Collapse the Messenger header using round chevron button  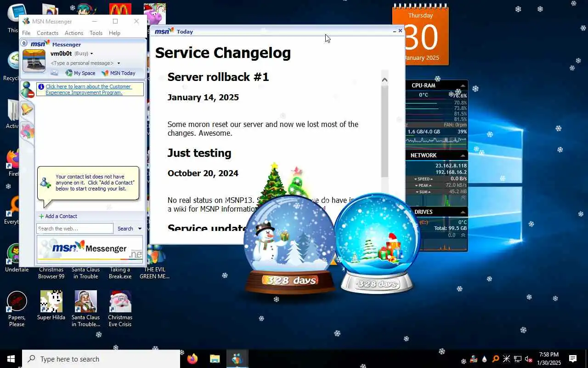click(24, 43)
